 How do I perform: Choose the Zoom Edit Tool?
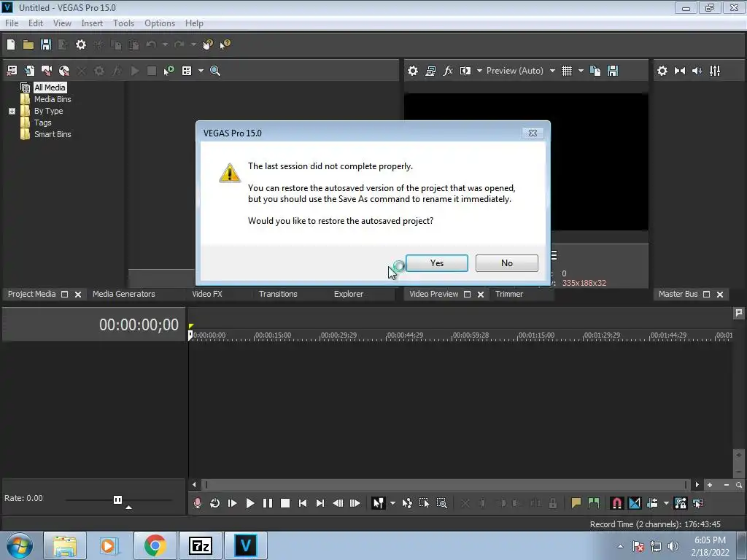click(441, 503)
